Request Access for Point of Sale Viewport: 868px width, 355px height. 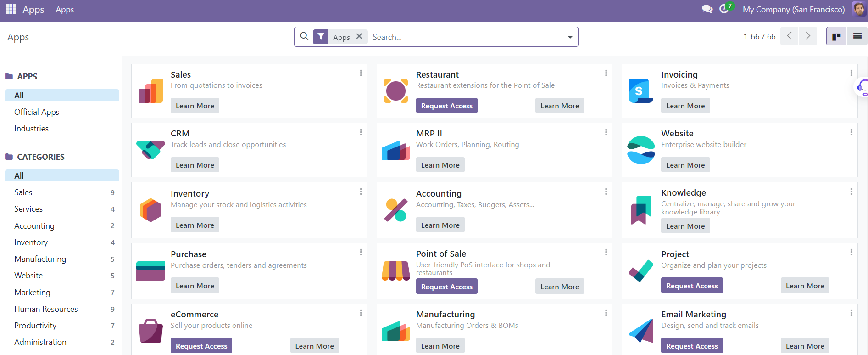click(x=446, y=287)
